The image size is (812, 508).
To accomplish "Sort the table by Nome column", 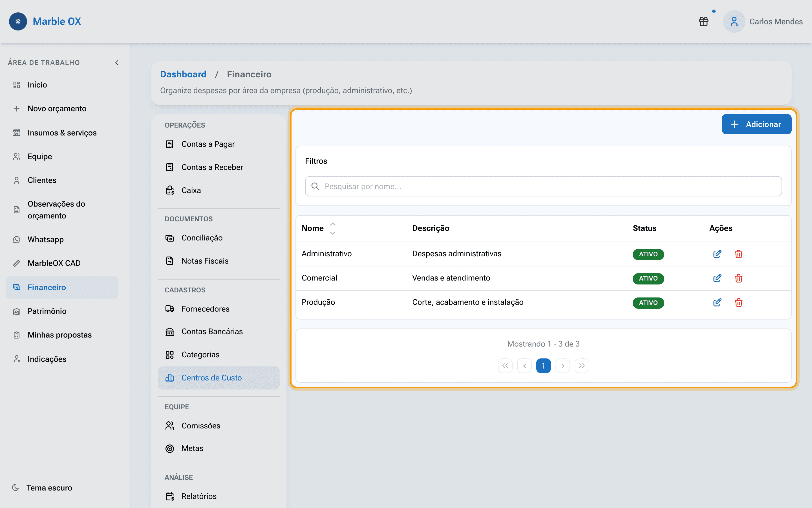I will (332, 229).
